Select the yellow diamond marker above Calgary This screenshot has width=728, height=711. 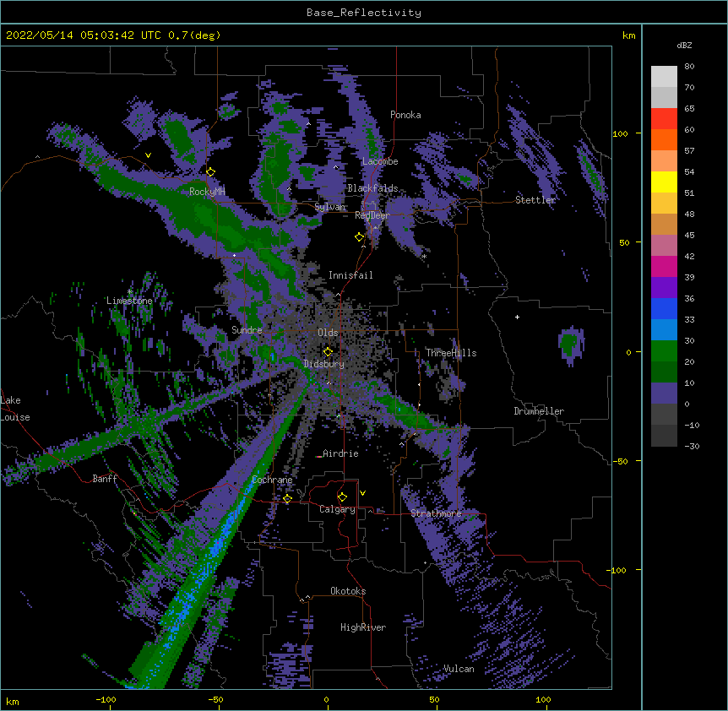point(342,497)
